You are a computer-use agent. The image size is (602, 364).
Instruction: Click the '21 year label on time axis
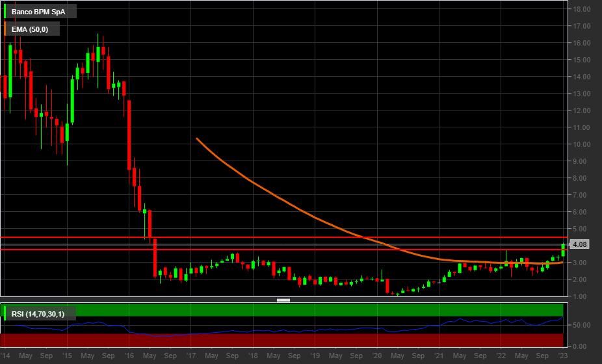pyautogui.click(x=439, y=356)
